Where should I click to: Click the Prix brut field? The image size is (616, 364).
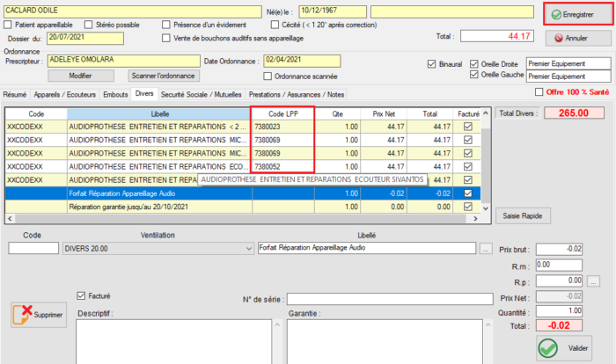pyautogui.click(x=559, y=250)
